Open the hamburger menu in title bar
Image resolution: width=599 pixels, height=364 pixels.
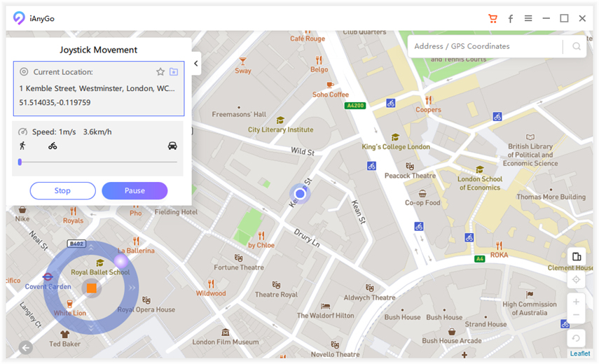[x=528, y=19]
